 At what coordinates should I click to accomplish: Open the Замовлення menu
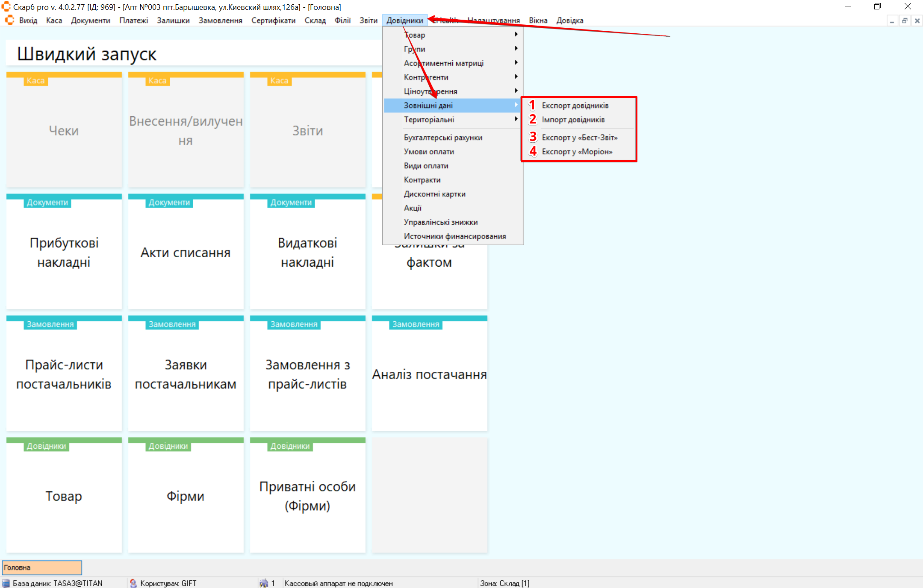click(220, 21)
